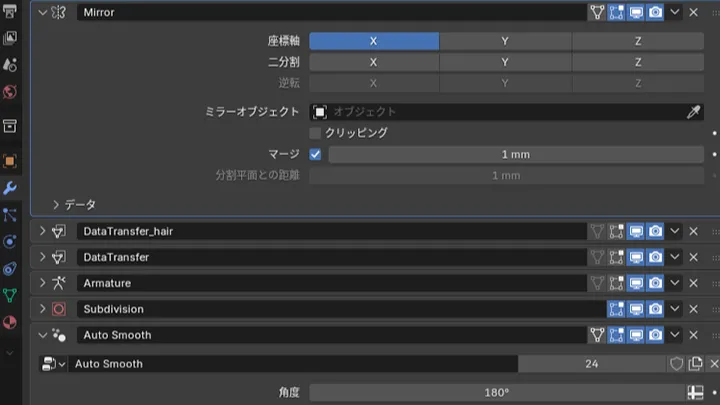The height and width of the screenshot is (405, 720).
Task: Toggle DataTransfer_hair edit mode display
Action: (x=616, y=231)
